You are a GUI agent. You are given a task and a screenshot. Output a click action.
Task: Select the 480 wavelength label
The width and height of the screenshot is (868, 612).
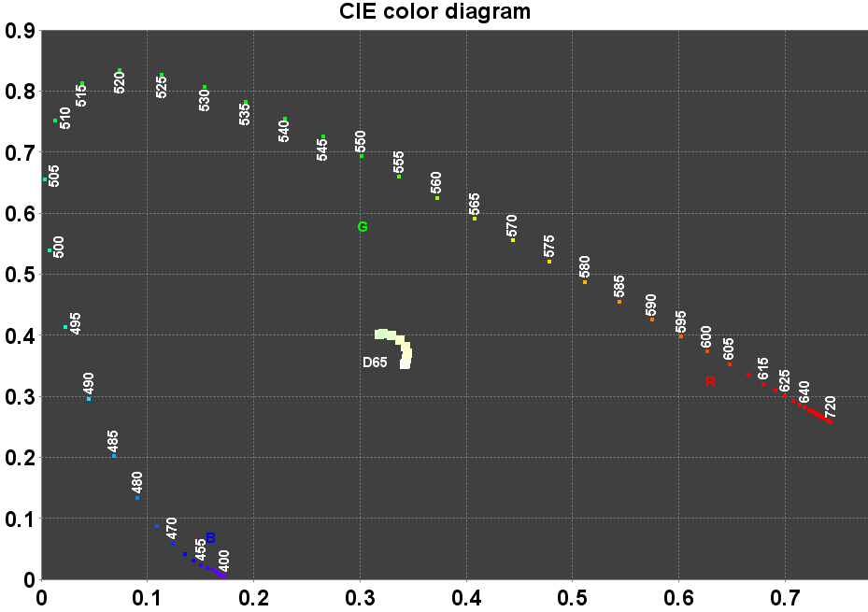coord(137,482)
